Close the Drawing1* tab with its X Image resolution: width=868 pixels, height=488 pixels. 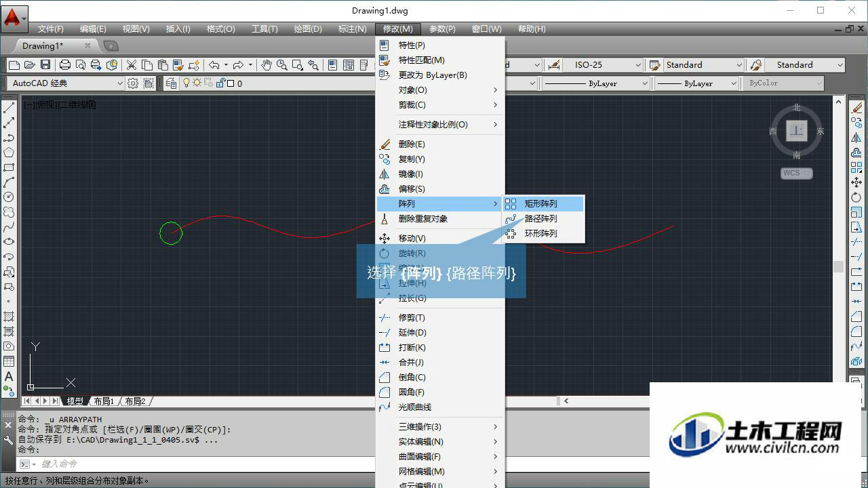pos(87,45)
